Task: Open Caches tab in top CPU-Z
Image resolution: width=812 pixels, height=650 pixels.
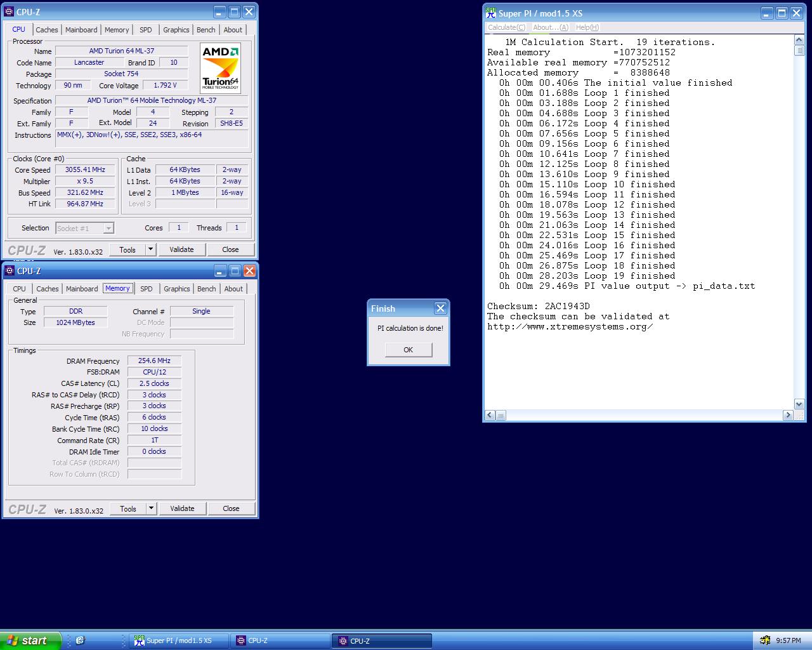Action: [x=47, y=30]
